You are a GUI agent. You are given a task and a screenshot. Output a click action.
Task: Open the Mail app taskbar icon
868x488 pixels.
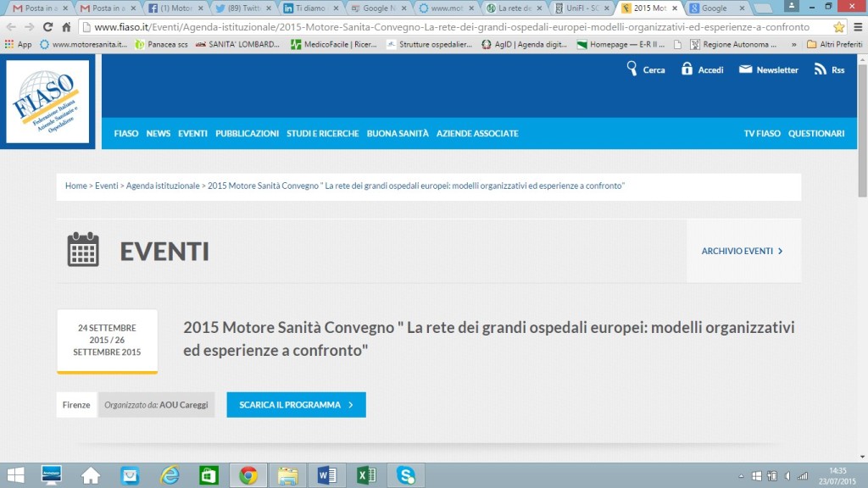click(130, 475)
